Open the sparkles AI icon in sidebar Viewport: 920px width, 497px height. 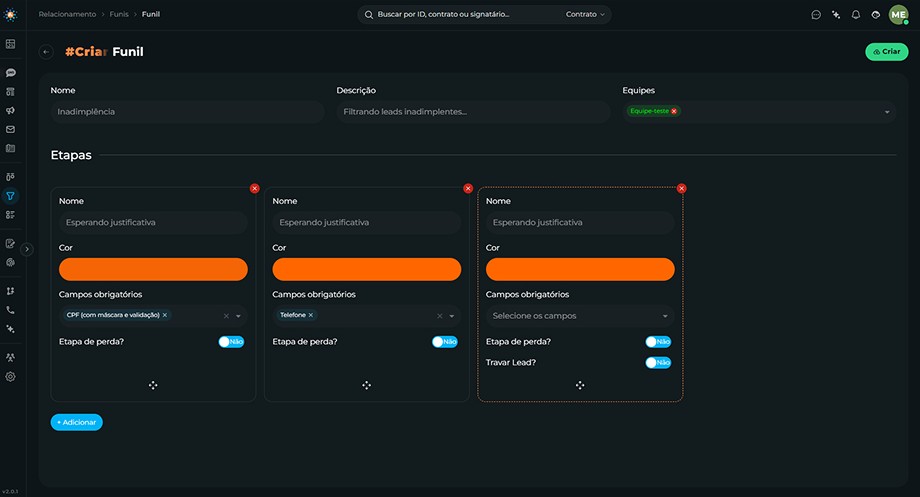point(11,329)
